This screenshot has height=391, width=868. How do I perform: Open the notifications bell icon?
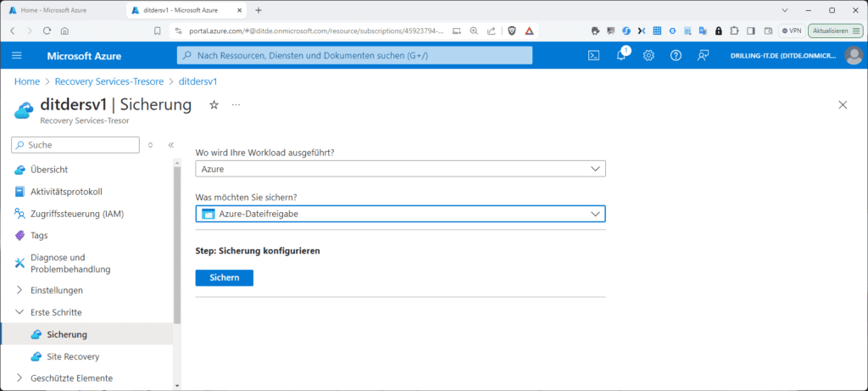621,55
